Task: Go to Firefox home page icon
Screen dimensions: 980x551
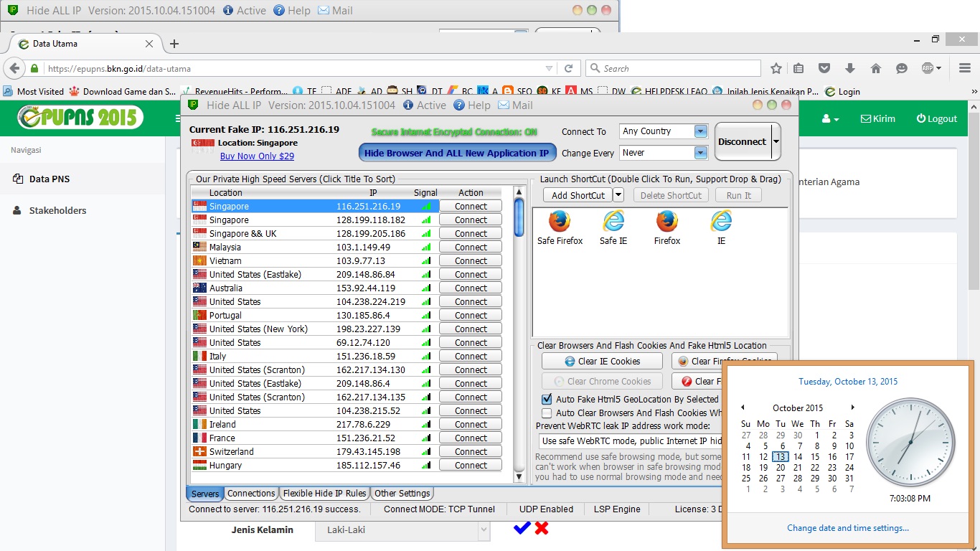Action: click(x=875, y=68)
